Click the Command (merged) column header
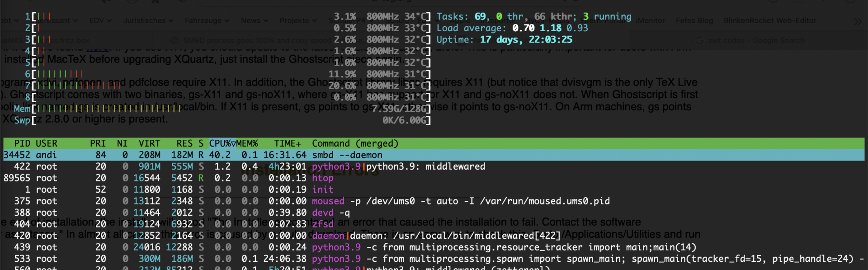Screen dimensions: 868x270 pos(355,144)
